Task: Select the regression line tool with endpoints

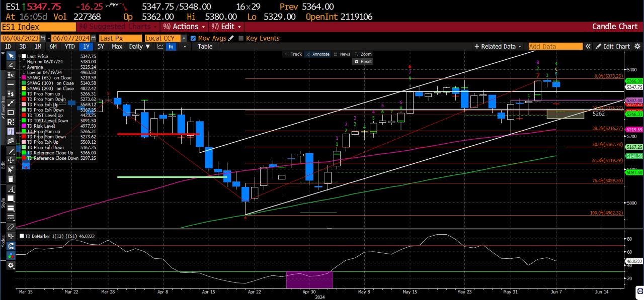Action: click(11, 104)
